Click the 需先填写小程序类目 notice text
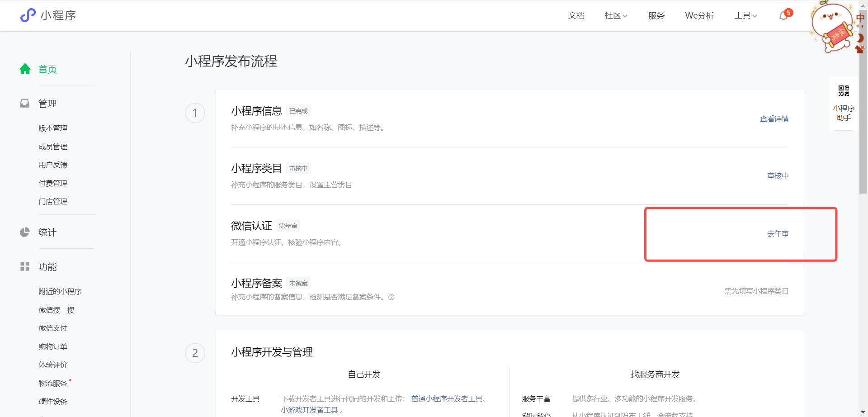Image resolution: width=868 pixels, height=417 pixels. pos(756,291)
